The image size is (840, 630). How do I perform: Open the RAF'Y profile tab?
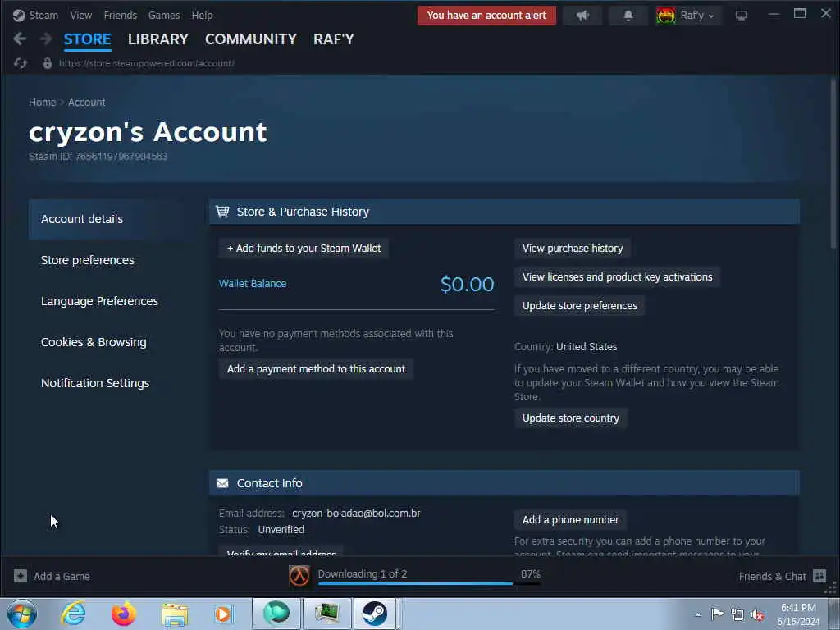point(334,39)
